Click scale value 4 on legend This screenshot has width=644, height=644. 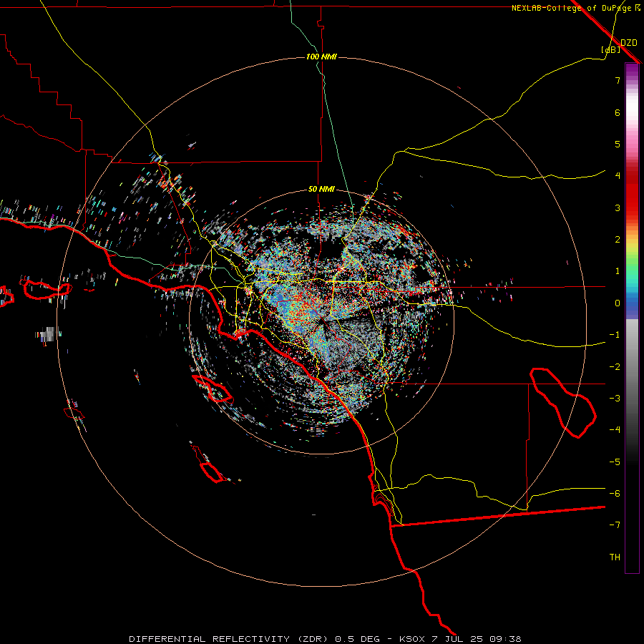tap(618, 176)
